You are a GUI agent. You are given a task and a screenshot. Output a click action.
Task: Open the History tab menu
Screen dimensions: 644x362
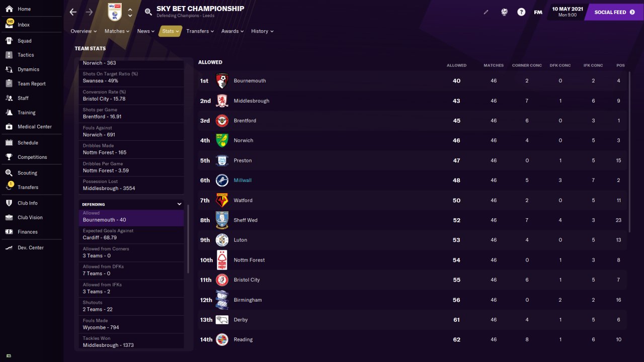pyautogui.click(x=262, y=31)
